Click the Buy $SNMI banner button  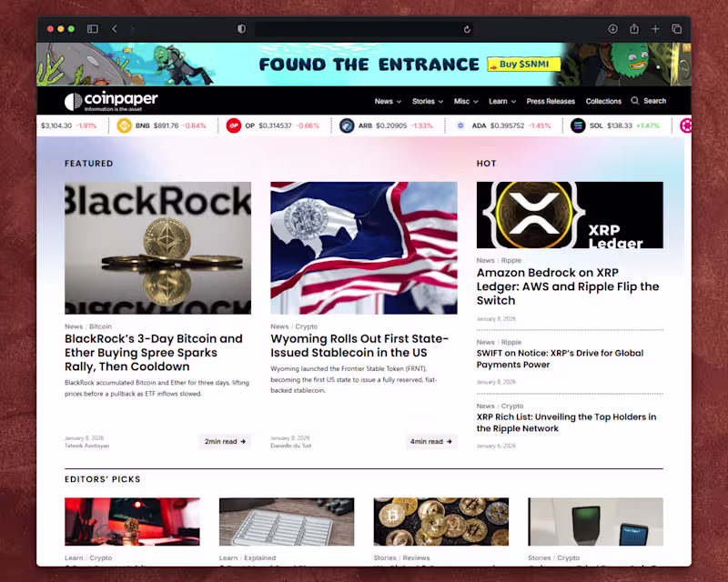pos(524,64)
